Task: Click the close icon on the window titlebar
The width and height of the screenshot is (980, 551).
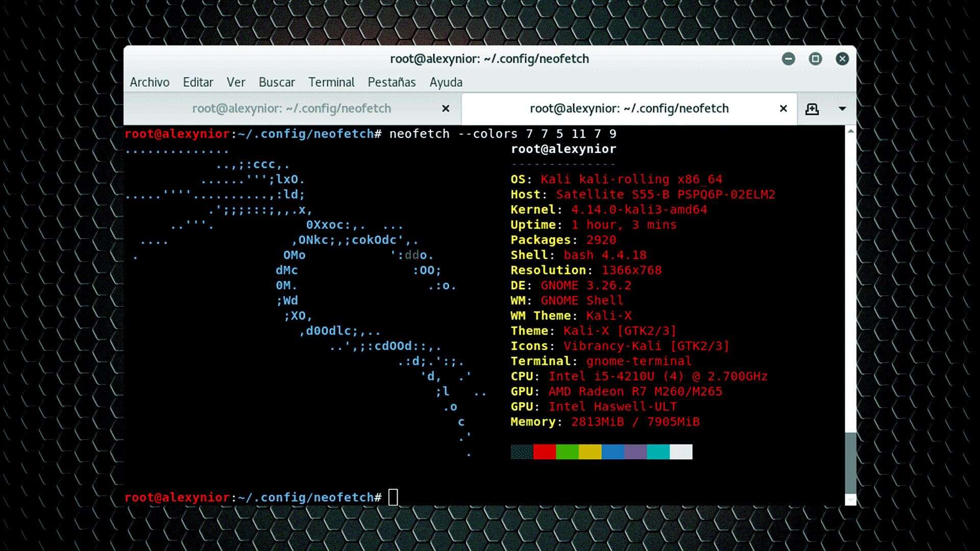Action: 842,59
